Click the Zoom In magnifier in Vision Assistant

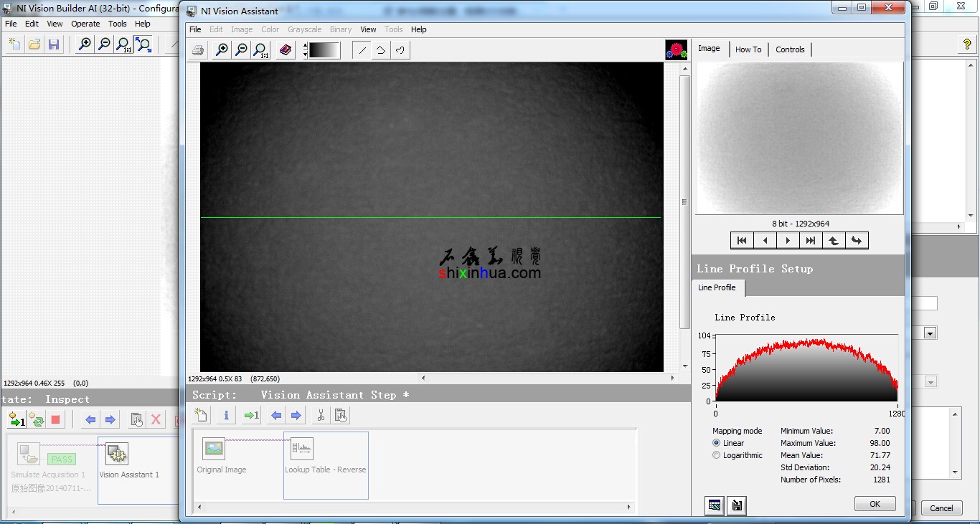222,50
